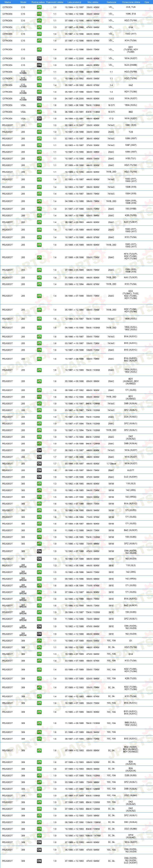Select the D2A (XU92C) engine code cell
Viewport: 153px width, 868px height.
click(131, 417)
